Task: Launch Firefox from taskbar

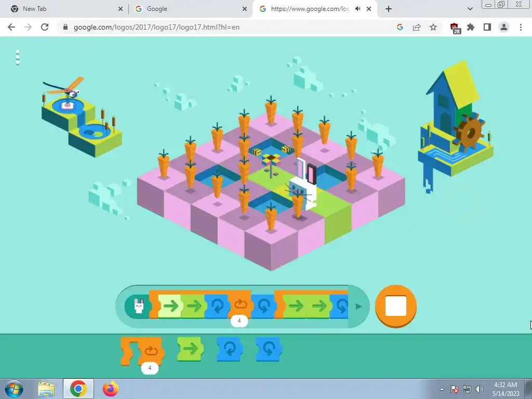Action: pyautogui.click(x=110, y=389)
